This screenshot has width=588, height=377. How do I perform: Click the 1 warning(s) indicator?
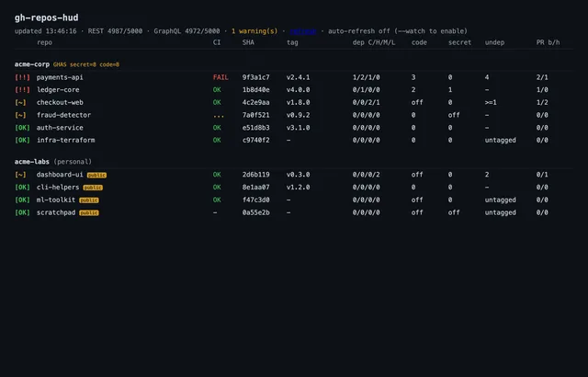[254, 31]
